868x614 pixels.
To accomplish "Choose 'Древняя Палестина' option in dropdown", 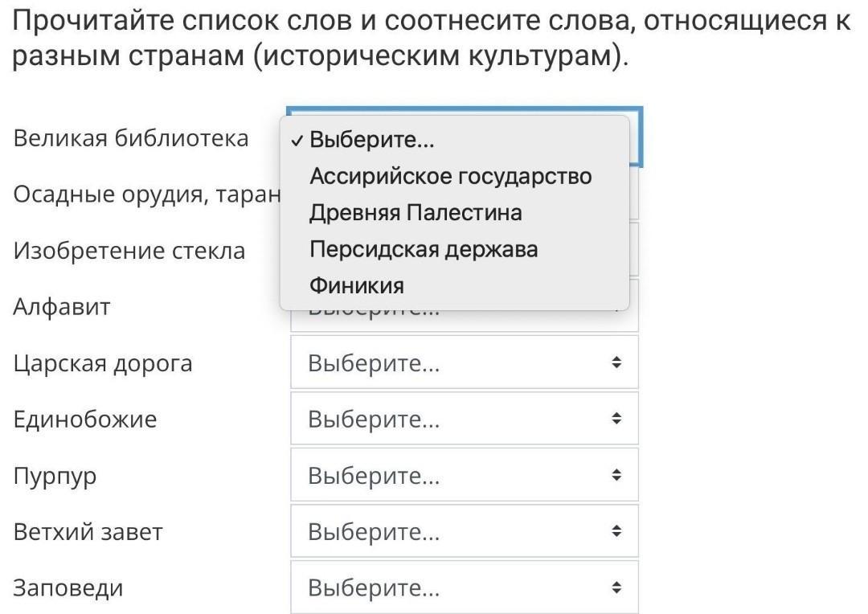I will [416, 213].
